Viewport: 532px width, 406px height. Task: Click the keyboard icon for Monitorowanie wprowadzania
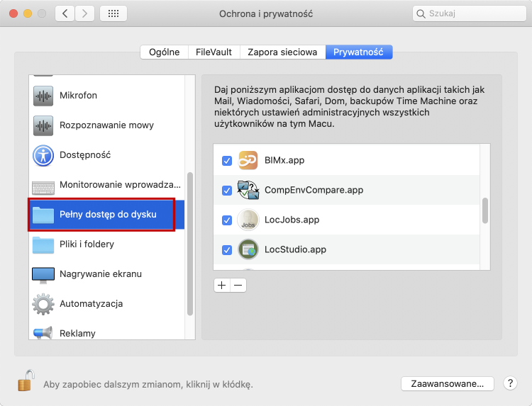pos(43,187)
